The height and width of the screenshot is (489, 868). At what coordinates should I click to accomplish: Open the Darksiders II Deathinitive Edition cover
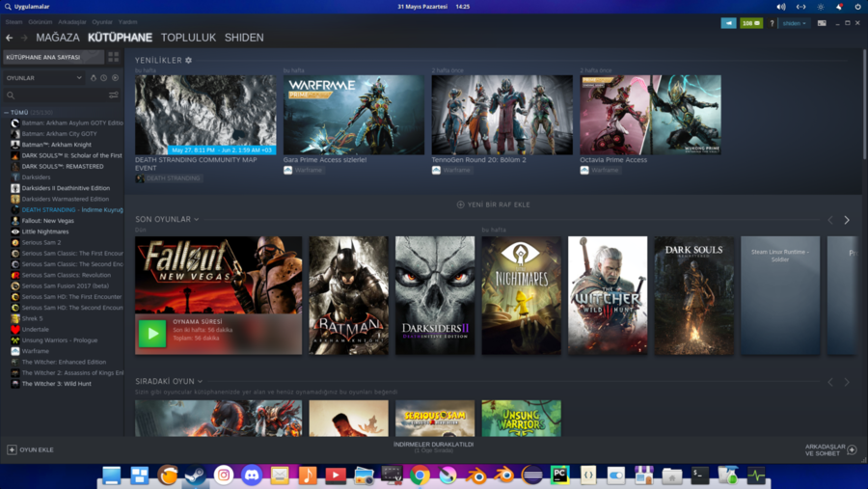[435, 295]
